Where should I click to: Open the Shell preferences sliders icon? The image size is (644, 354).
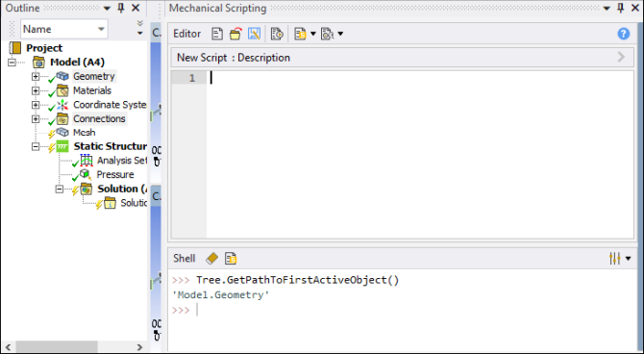[615, 258]
